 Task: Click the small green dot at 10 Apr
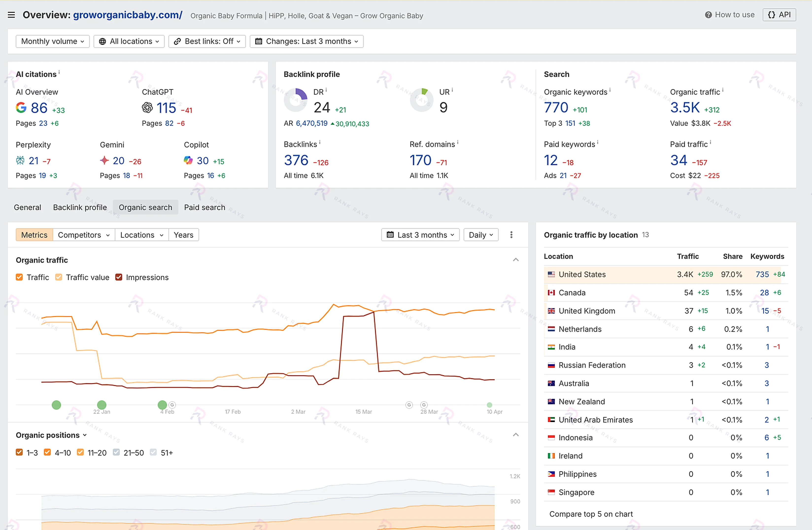click(489, 405)
